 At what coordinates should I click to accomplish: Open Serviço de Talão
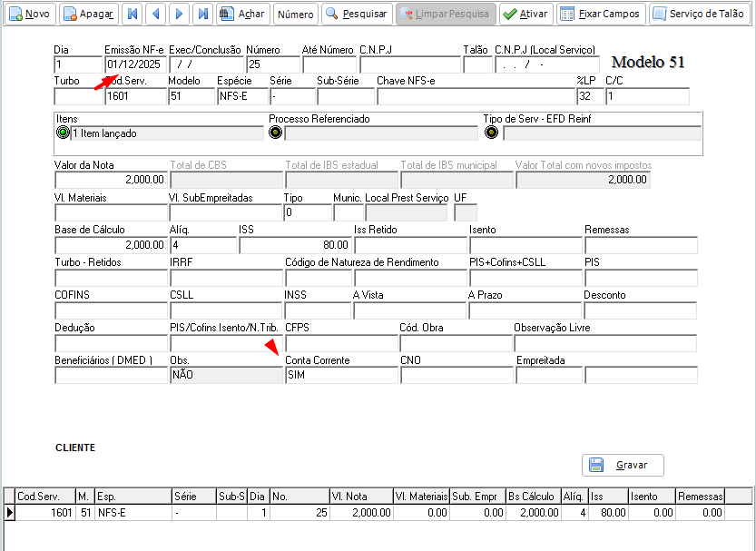pyautogui.click(x=699, y=14)
